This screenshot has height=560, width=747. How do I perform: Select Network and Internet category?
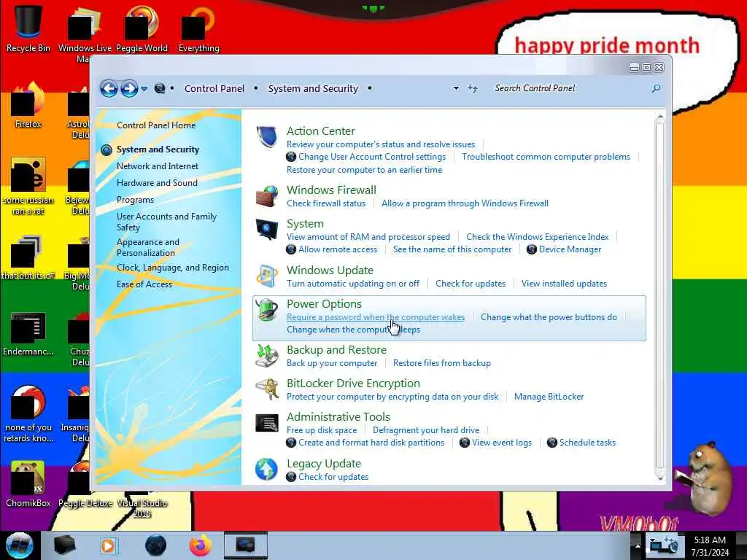click(x=158, y=166)
